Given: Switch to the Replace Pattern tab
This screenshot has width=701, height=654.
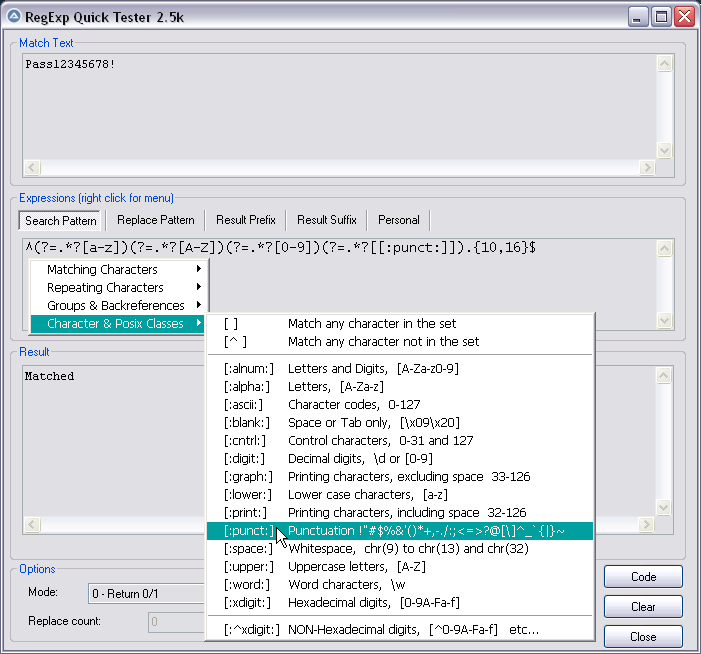Looking at the screenshot, I should click(x=156, y=220).
